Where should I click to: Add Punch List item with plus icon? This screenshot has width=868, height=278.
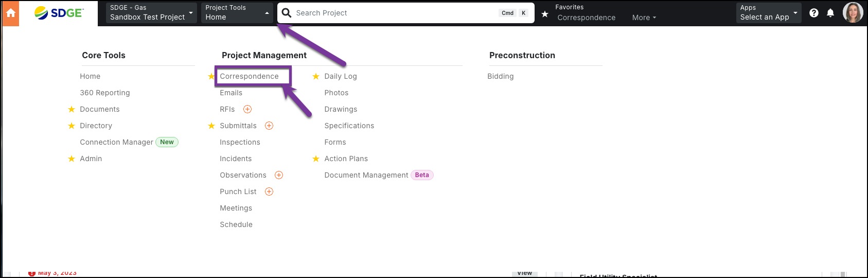pos(269,192)
